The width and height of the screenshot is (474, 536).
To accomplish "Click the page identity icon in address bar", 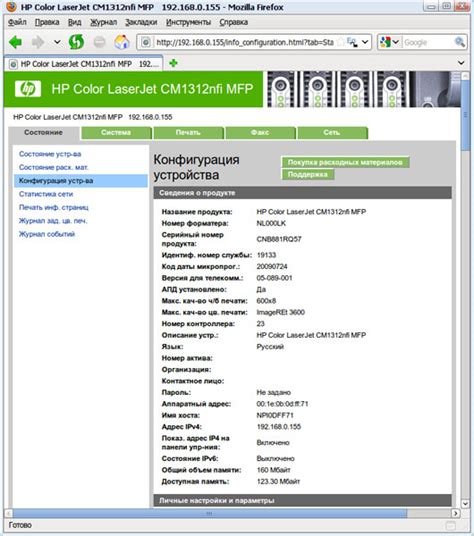I will click(146, 42).
